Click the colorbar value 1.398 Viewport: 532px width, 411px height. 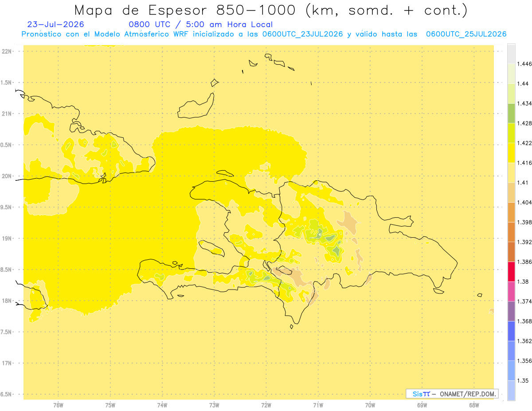(524, 222)
